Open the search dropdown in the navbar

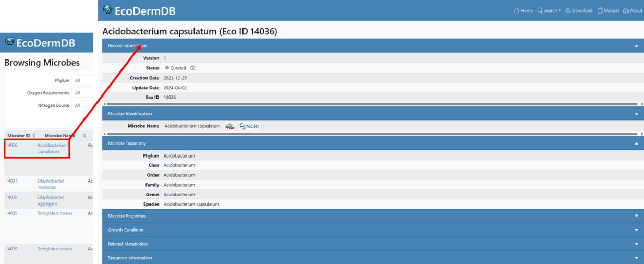point(549,10)
